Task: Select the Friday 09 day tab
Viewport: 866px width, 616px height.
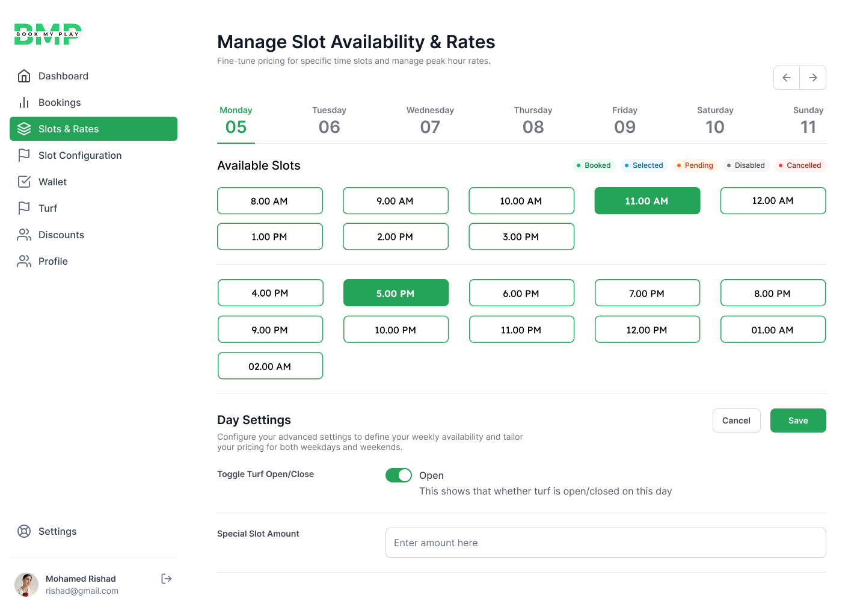Action: coord(624,120)
